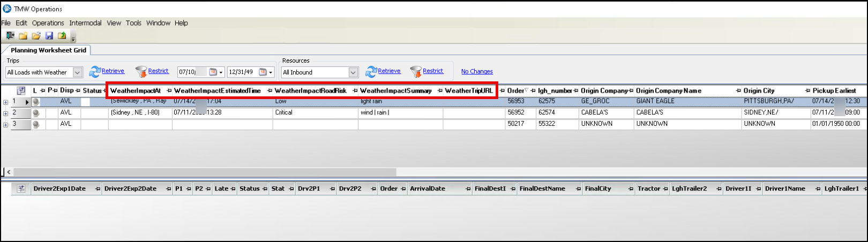Pin the WeatherImpactAt column
868x242 pixels.
(169, 91)
